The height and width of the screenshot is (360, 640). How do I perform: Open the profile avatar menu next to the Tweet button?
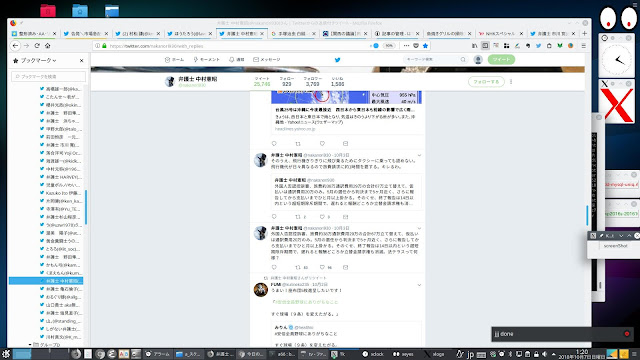click(x=478, y=60)
